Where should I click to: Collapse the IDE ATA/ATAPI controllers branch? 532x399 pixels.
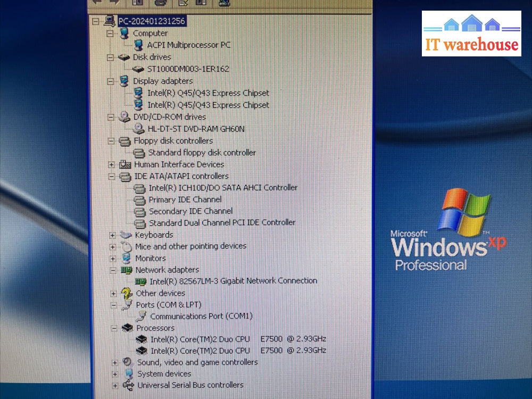click(x=112, y=177)
